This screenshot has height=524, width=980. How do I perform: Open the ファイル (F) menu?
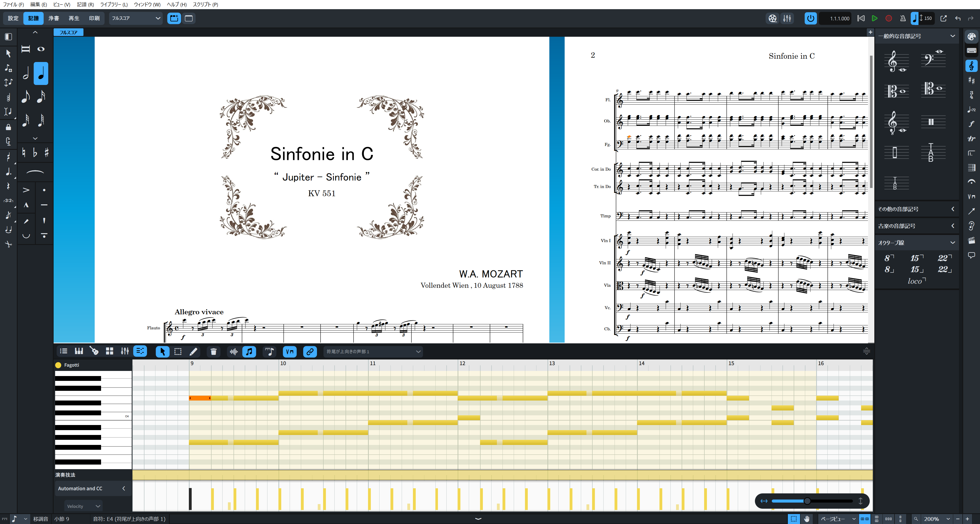13,4
